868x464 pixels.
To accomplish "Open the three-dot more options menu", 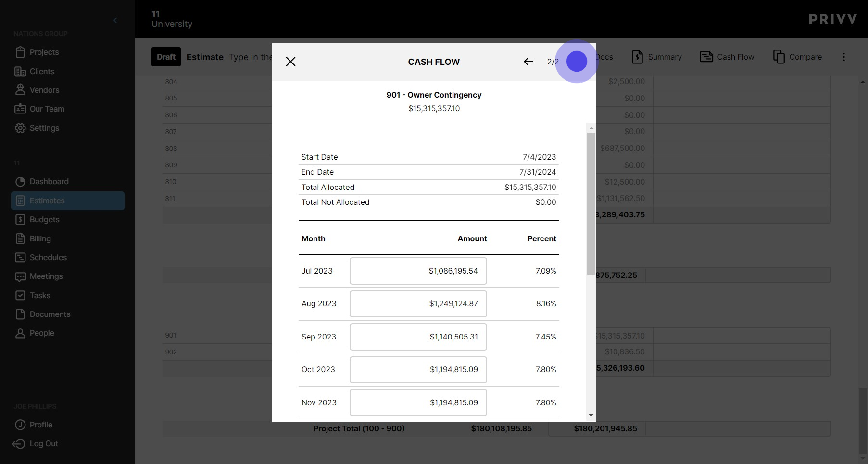I will pos(843,57).
